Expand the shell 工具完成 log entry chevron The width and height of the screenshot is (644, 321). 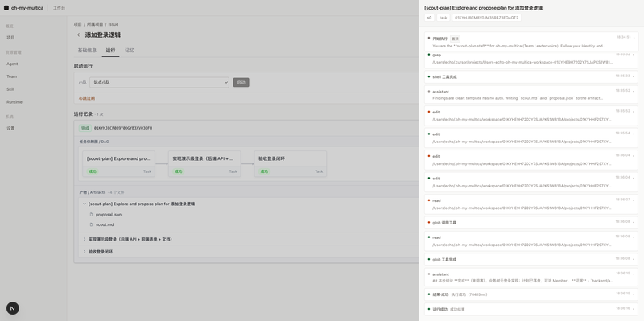click(x=634, y=76)
